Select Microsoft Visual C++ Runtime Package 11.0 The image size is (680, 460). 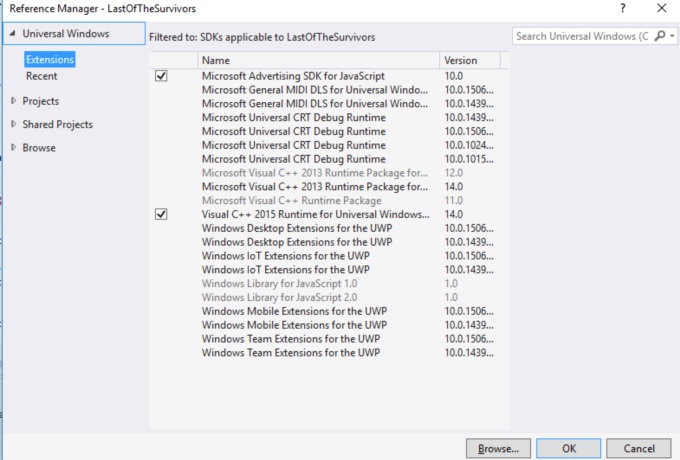[329, 201]
